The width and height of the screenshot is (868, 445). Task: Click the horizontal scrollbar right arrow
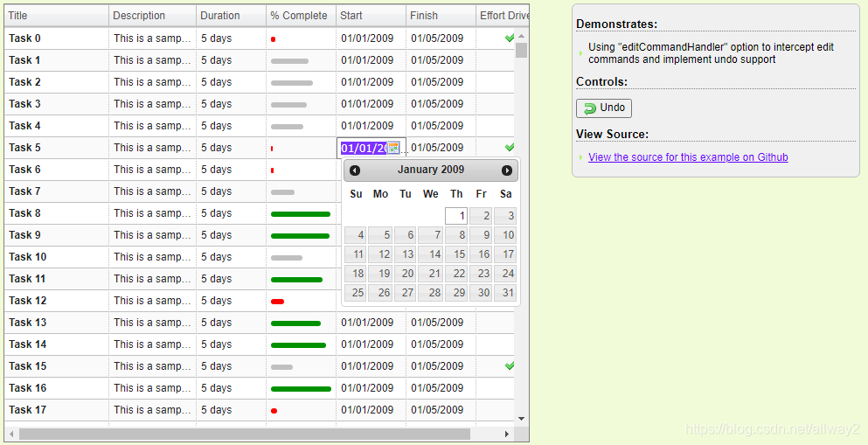(506, 434)
